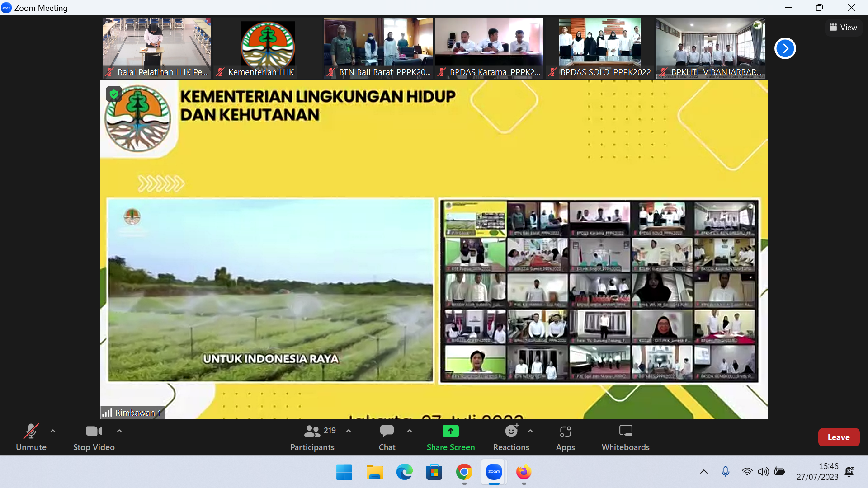
Task: Open the Chat panel
Action: tap(387, 437)
